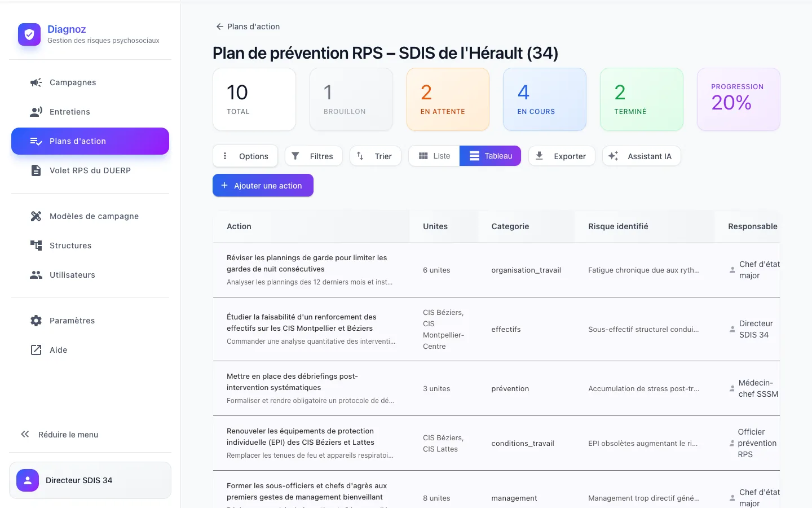This screenshot has height=508, width=812.
Task: Open the Options menu
Action: (x=245, y=156)
